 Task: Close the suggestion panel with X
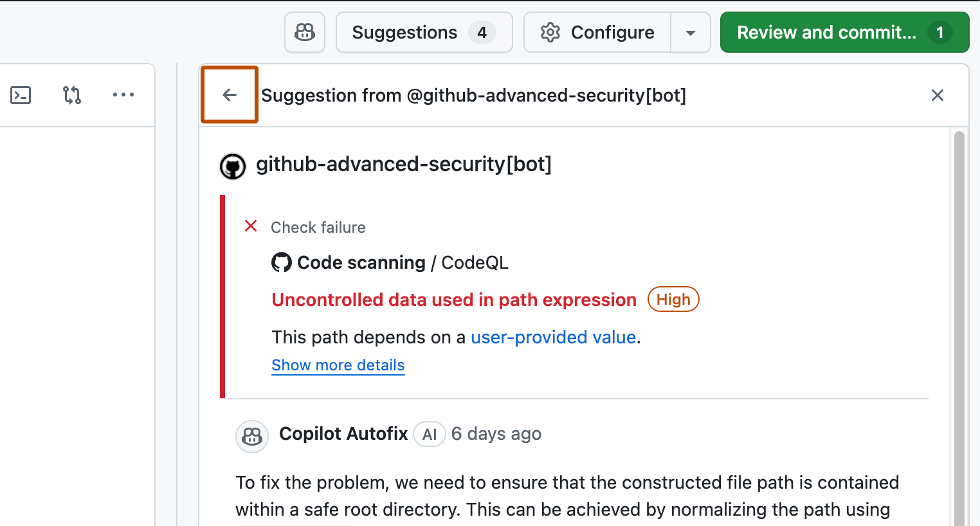(937, 95)
